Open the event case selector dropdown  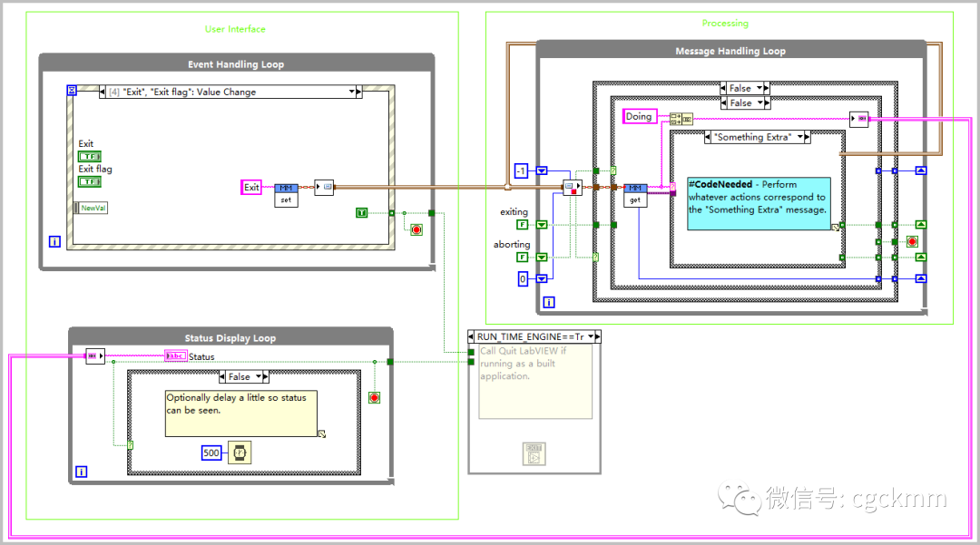click(352, 92)
